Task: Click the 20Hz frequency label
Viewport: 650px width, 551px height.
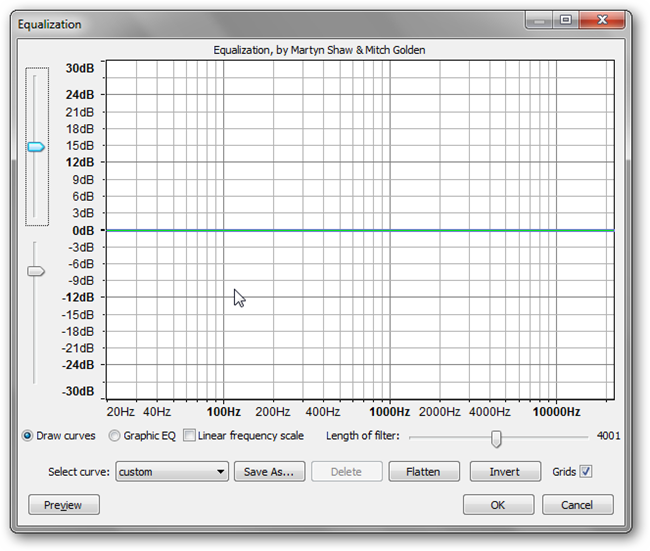Action: click(121, 412)
